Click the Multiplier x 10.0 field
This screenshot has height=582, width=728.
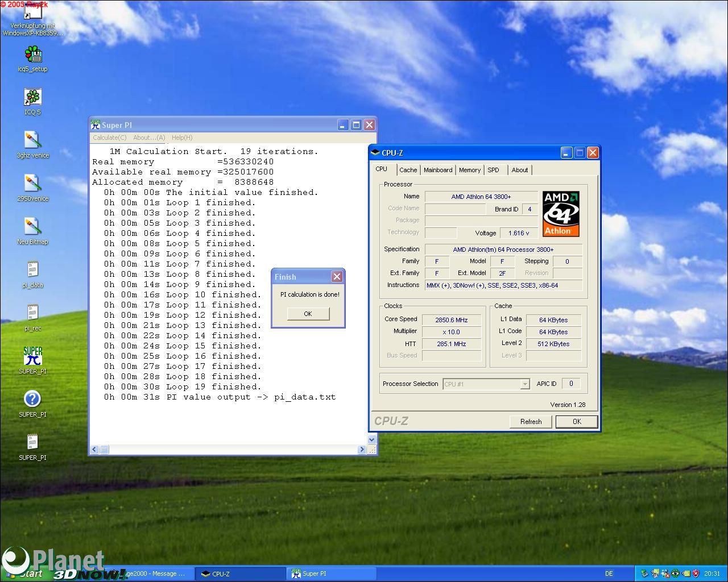452,332
